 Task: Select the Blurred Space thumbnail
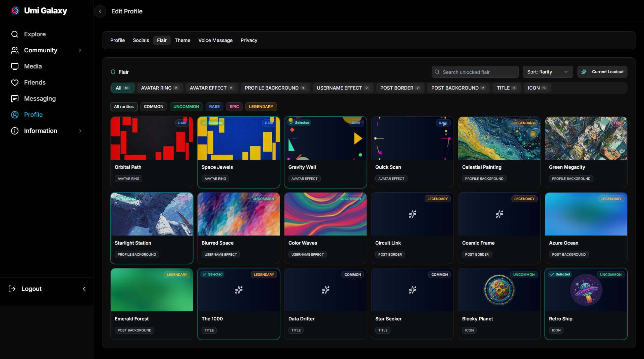[x=239, y=214]
